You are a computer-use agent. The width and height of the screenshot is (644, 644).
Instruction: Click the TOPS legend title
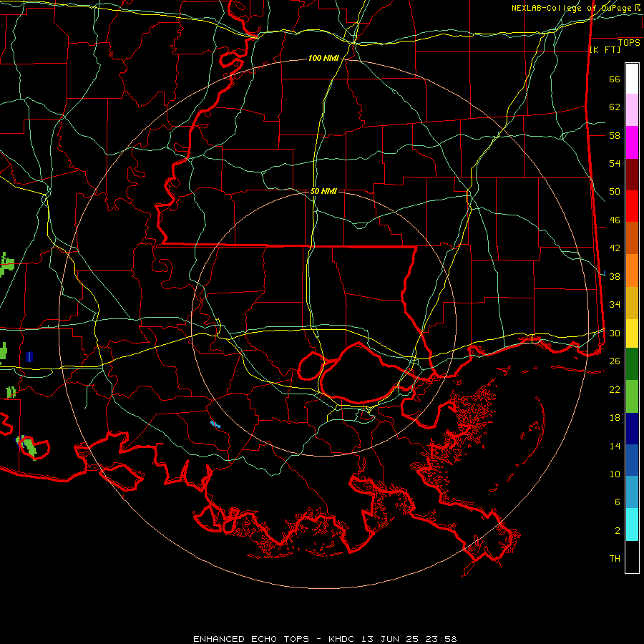(629, 43)
